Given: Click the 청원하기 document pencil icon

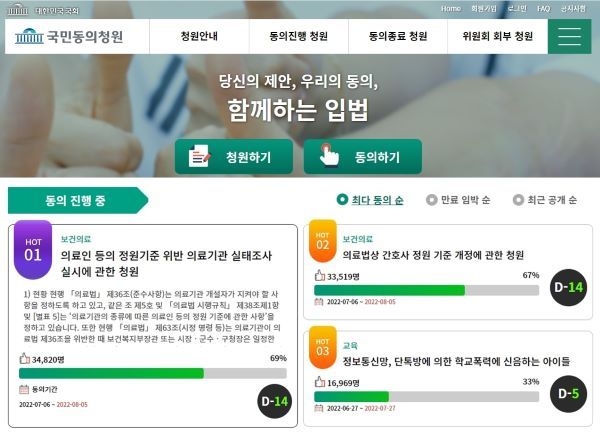Looking at the screenshot, I should click(x=199, y=156).
